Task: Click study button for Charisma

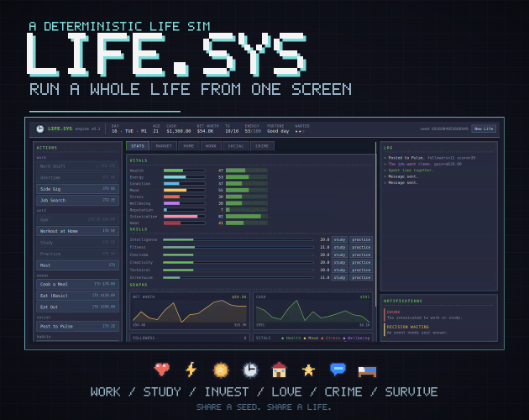Action: coord(339,255)
